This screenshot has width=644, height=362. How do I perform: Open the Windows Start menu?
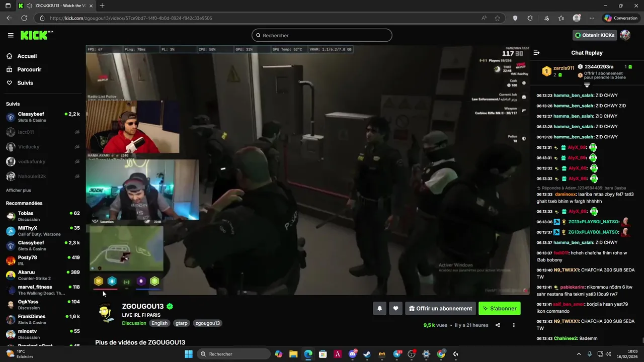click(x=188, y=354)
